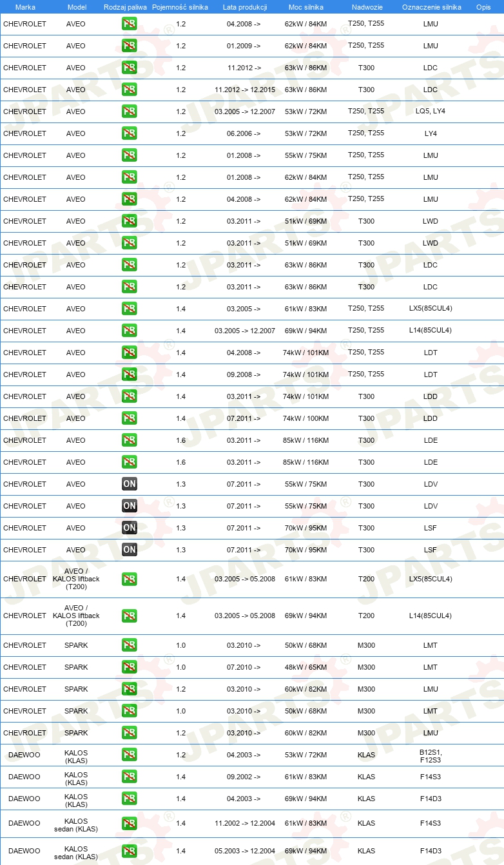Viewport: 504px width, 865px height.
Task: Click the '05.2003 -> 12.2004' production years cell
Action: tap(245, 851)
